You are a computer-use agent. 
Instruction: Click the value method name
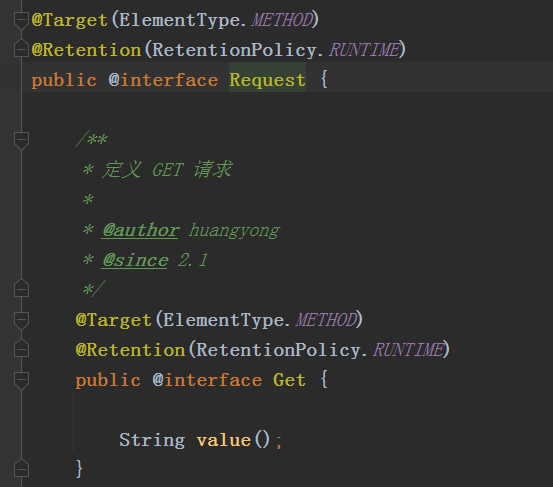(x=224, y=440)
